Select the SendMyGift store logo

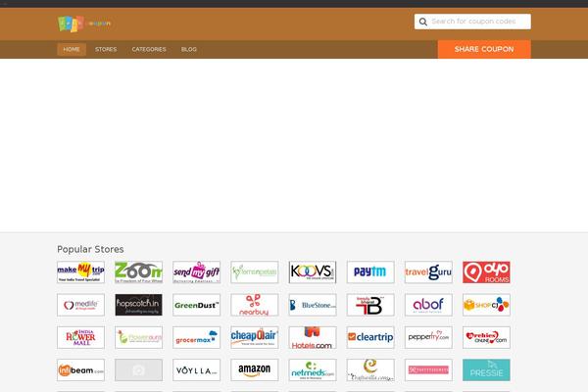[197, 272]
